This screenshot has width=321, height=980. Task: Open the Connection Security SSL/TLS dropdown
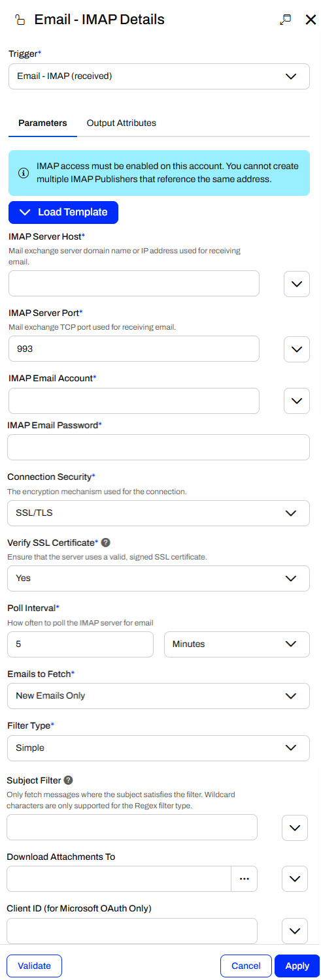pos(158,513)
